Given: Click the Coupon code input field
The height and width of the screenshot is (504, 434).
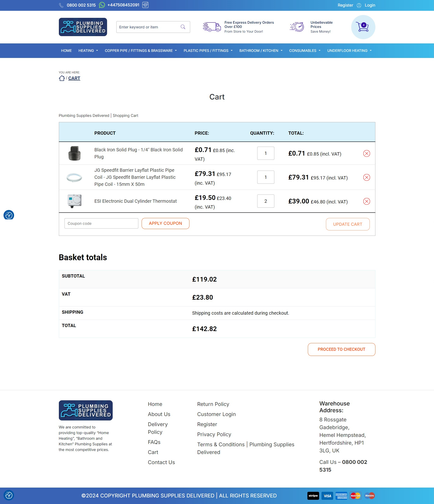Looking at the screenshot, I should 101,223.
